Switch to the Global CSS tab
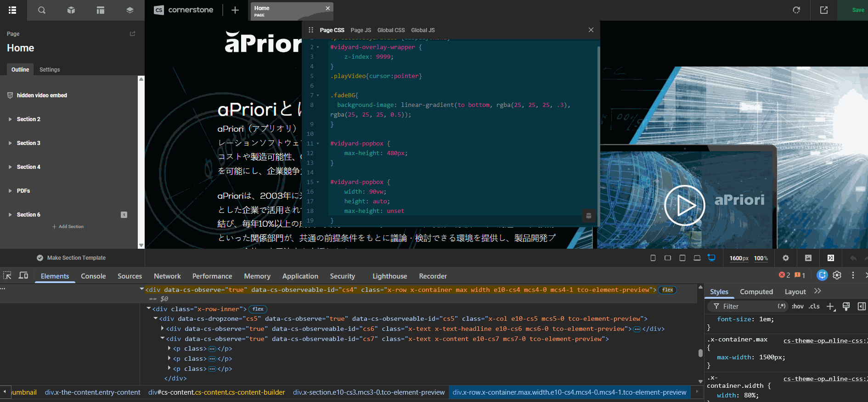The height and width of the screenshot is (402, 868). 391,30
